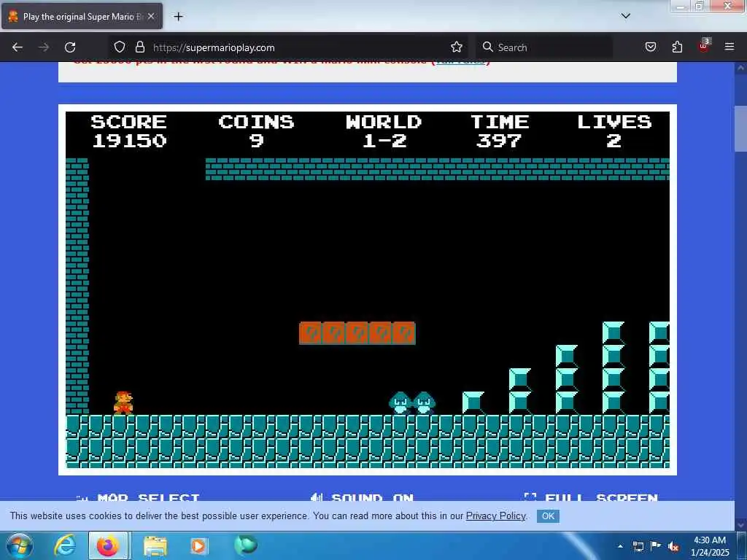Open the 4:30 AM taskbar clock
This screenshot has width=747, height=560.
(710, 546)
